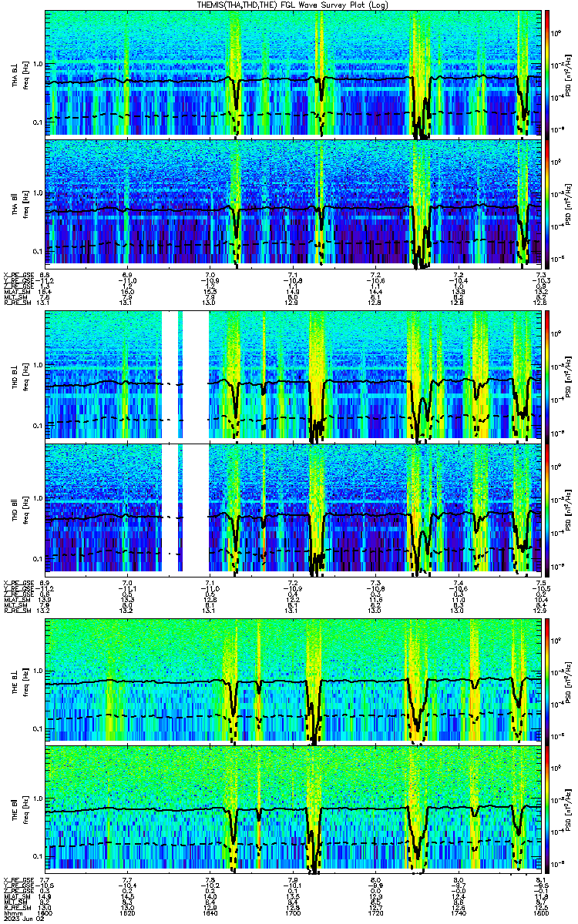578x924 pixels.
Task: Click the 1600 time tick label
Action: [45, 914]
